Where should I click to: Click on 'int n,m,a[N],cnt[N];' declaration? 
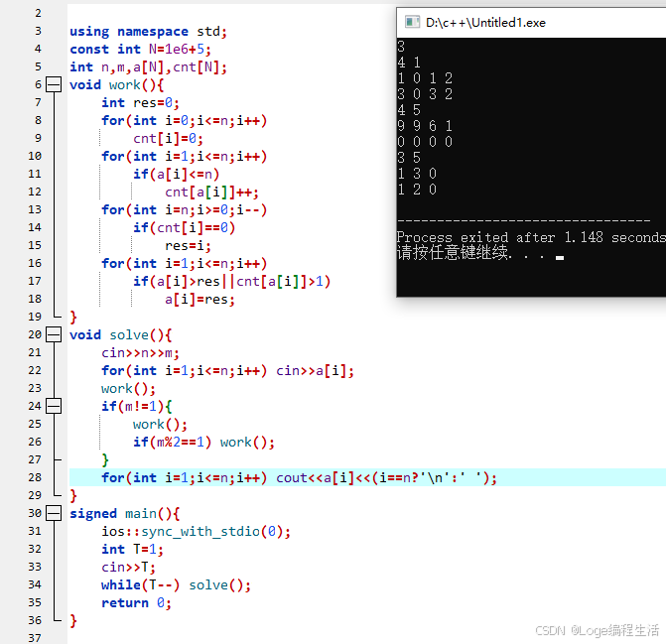pyautogui.click(x=148, y=67)
